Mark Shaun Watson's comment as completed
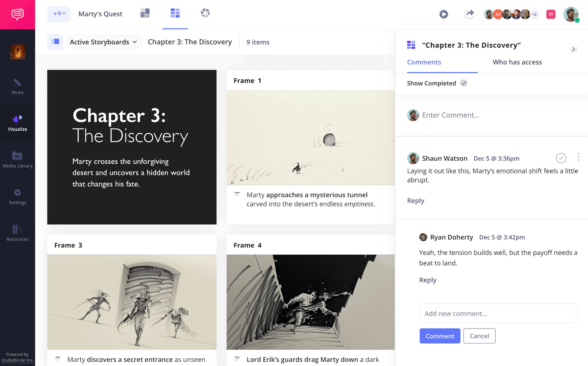This screenshot has height=366, width=588. coord(561,158)
